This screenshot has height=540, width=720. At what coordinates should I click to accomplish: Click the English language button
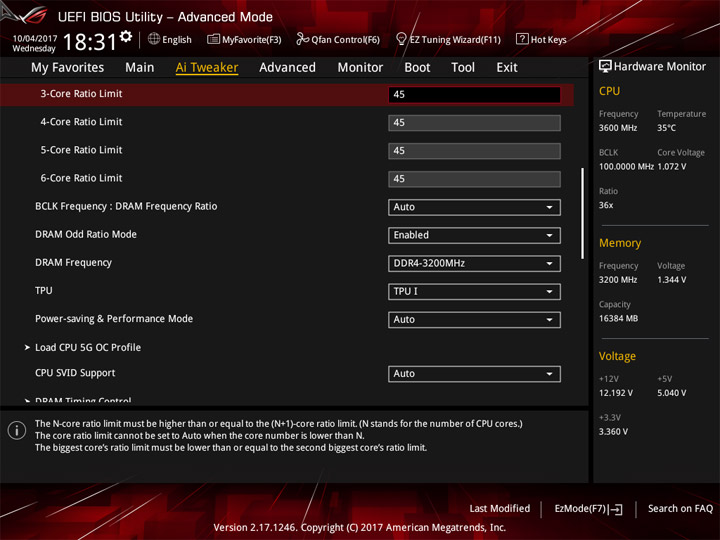(169, 39)
